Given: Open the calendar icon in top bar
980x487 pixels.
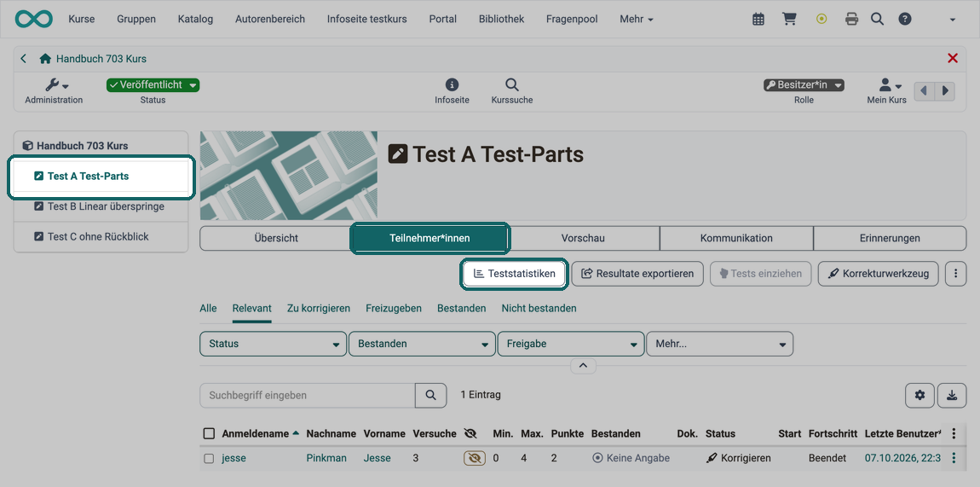Looking at the screenshot, I should (758, 20).
